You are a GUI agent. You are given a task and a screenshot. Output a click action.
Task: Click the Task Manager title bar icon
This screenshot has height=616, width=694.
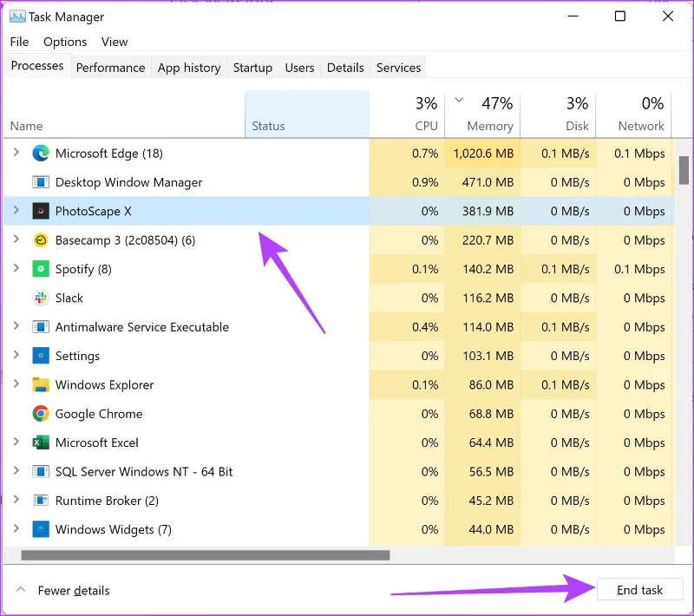pos(17,16)
